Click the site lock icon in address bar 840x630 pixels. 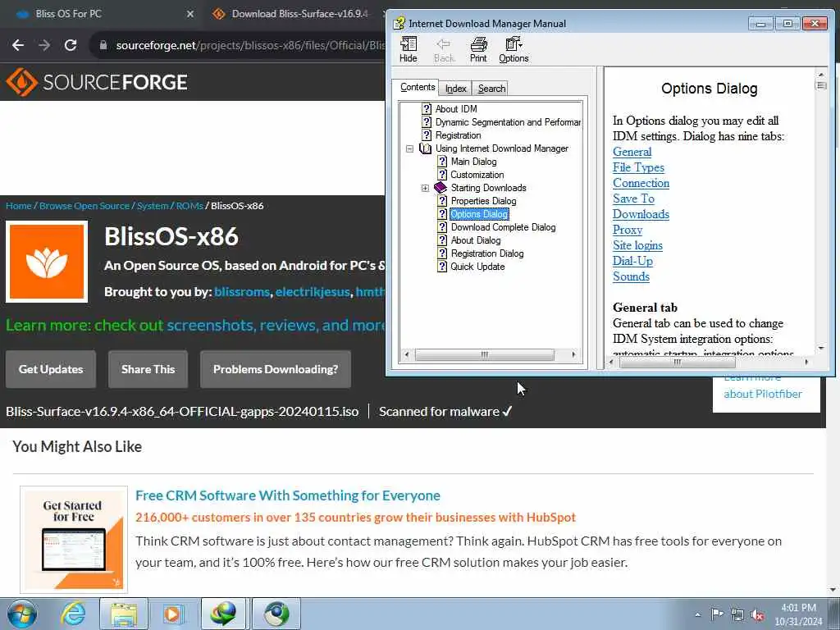[103, 45]
